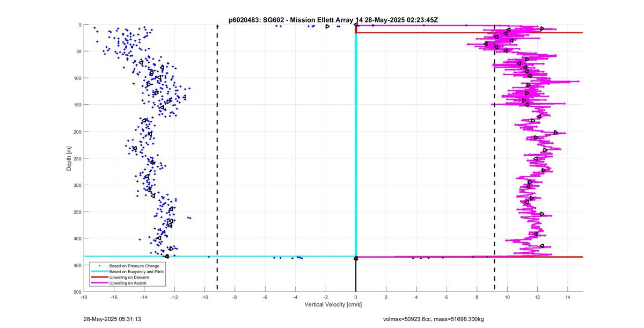Click the '10' tick on the velocity axis

pyautogui.click(x=507, y=296)
